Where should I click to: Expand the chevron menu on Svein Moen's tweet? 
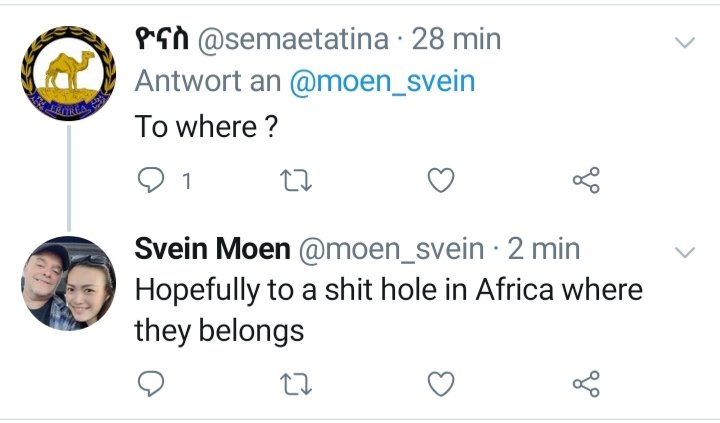pyautogui.click(x=685, y=252)
